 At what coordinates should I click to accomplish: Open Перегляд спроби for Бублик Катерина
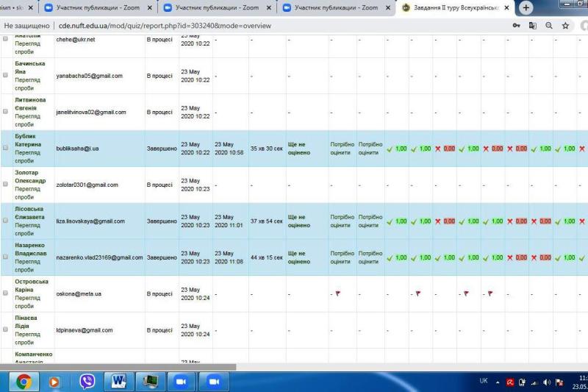click(27, 157)
